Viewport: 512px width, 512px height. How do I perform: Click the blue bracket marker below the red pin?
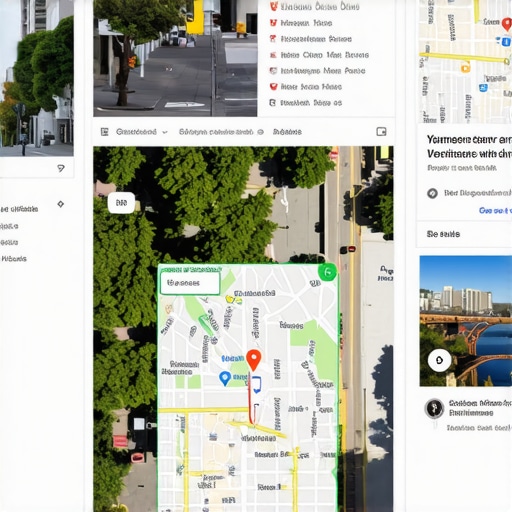coord(256,385)
